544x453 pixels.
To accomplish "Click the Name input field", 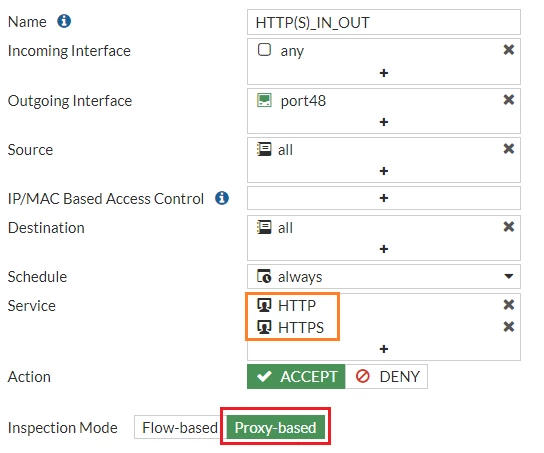I will [384, 22].
